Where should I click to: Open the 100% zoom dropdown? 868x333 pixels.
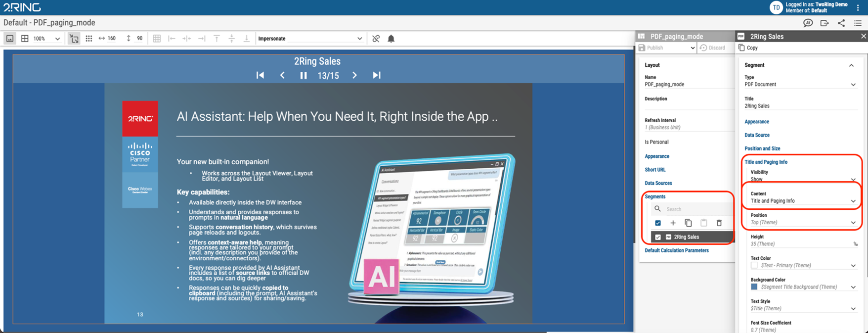pos(47,39)
